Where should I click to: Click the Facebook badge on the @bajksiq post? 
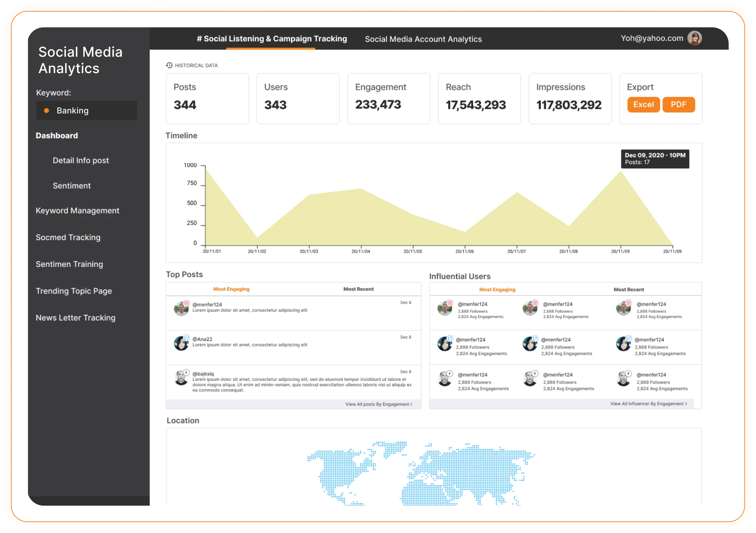[x=186, y=372]
